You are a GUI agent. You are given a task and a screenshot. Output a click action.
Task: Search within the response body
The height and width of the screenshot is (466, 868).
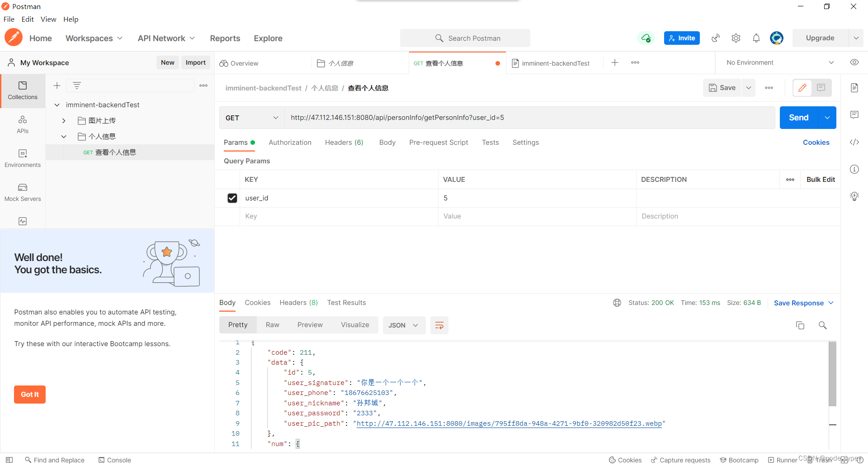point(823,325)
